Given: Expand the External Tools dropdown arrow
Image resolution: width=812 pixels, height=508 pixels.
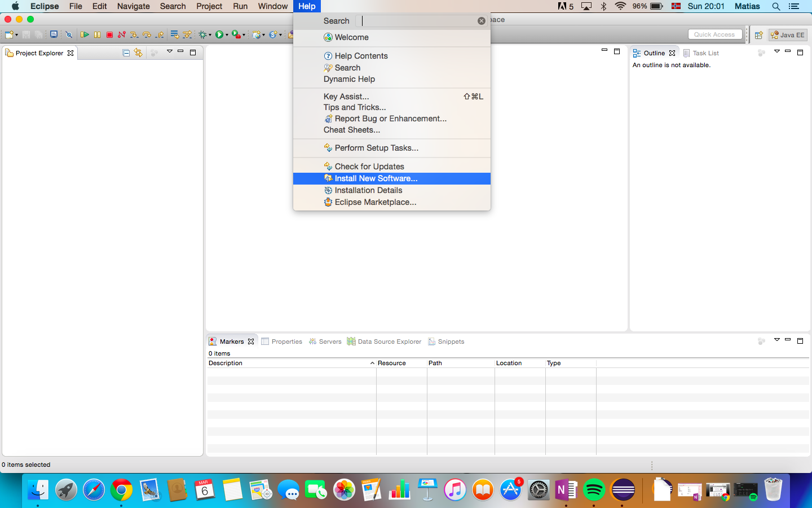Looking at the screenshot, I should click(244, 35).
